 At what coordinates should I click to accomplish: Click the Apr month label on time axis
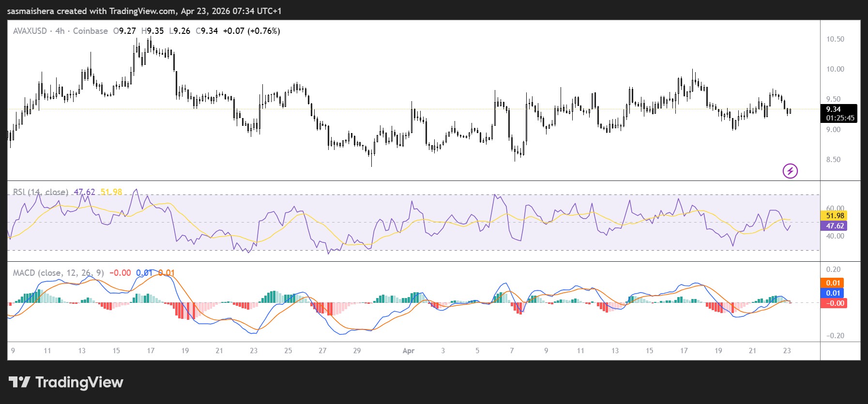pos(409,351)
